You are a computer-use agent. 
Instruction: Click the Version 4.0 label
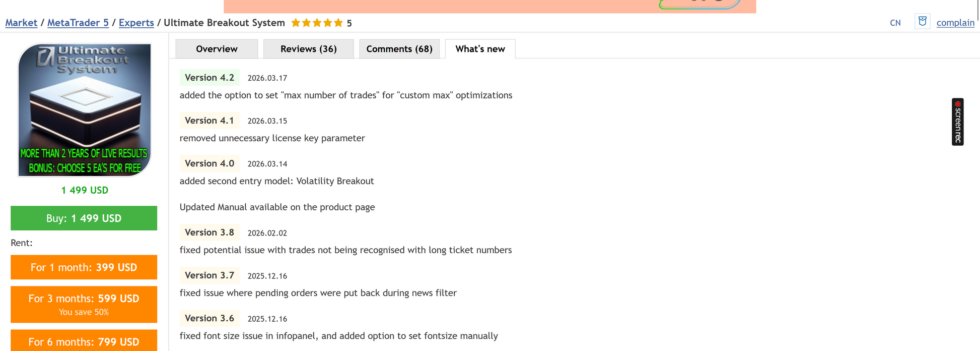(209, 163)
